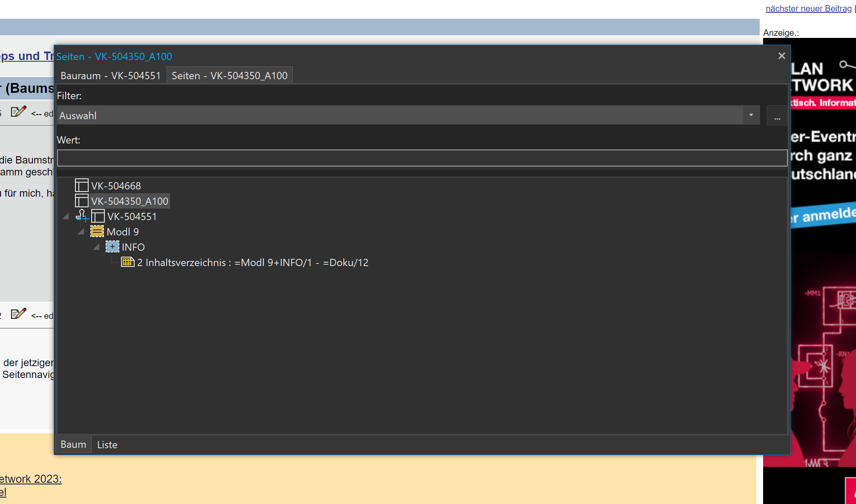
Task: Select the Modl 9 tree entry
Action: [123, 232]
